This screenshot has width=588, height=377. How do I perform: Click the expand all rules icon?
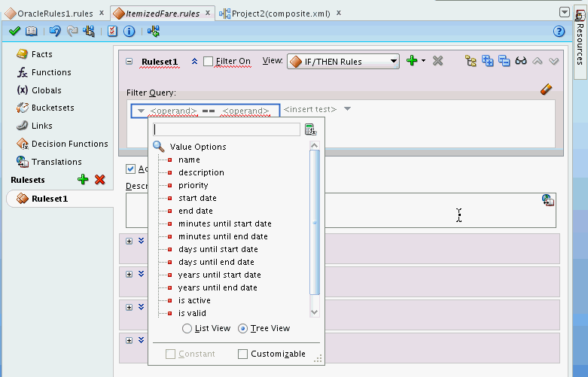click(x=488, y=61)
